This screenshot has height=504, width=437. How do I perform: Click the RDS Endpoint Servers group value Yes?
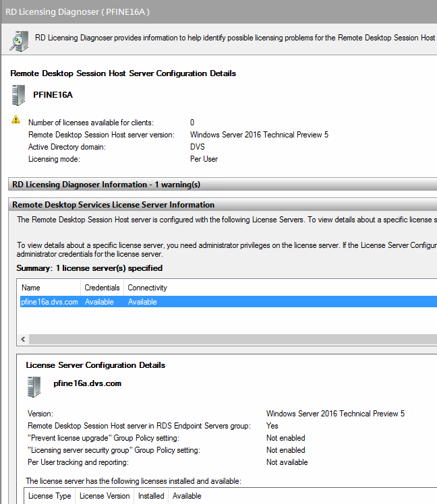[x=272, y=426]
